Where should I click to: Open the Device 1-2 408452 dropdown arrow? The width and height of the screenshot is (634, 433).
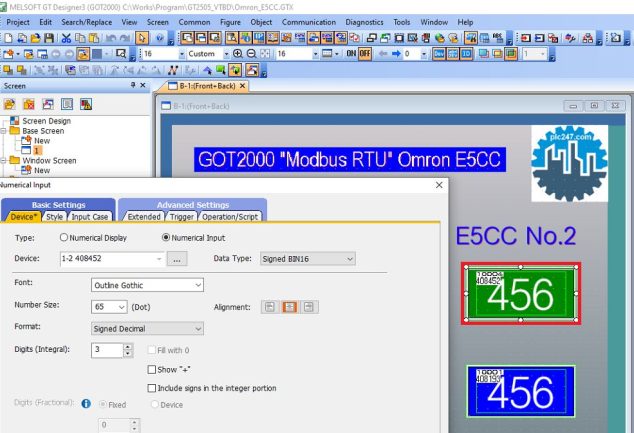tap(159, 259)
